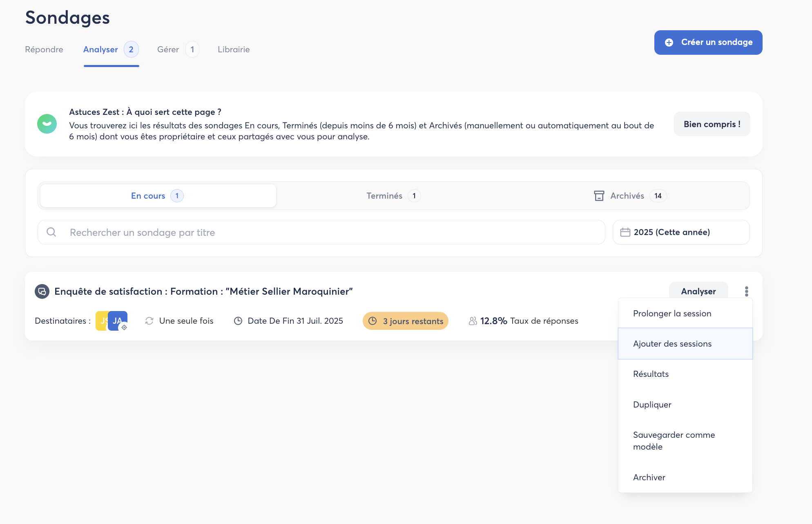This screenshot has width=812, height=524.
Task: Click the people icon by response rate
Action: 473,321
